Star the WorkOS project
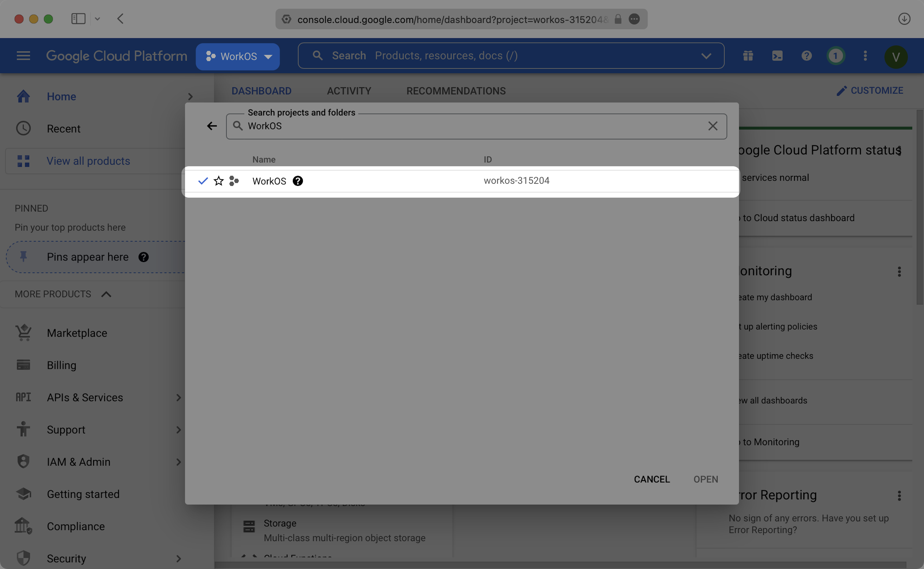Image resolution: width=924 pixels, height=569 pixels. click(218, 181)
